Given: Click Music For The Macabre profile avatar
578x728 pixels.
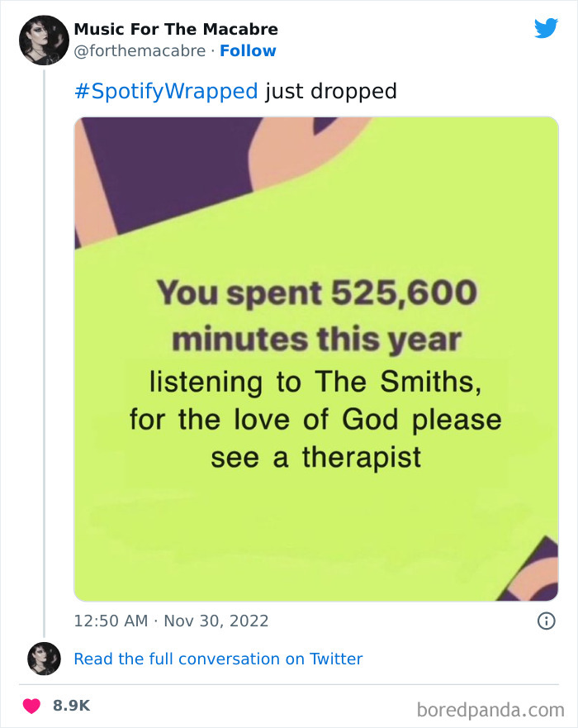Looking at the screenshot, I should pyautogui.click(x=43, y=40).
